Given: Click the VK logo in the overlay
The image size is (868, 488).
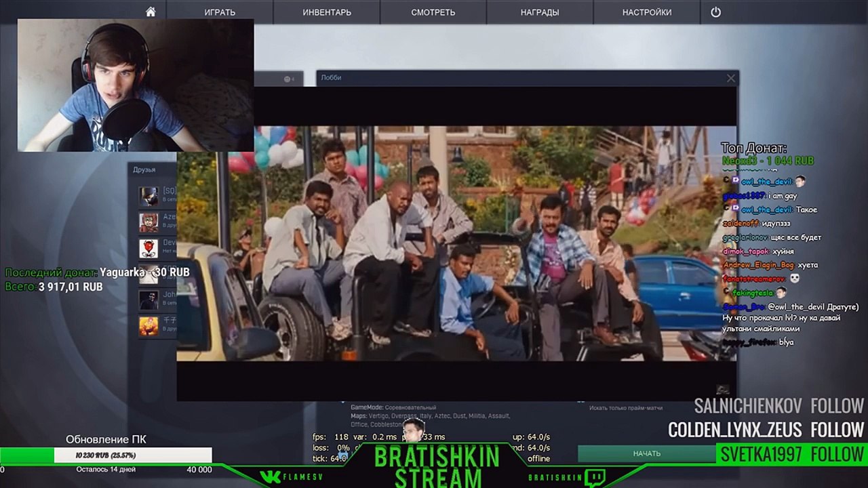Looking at the screenshot, I should 270,477.
